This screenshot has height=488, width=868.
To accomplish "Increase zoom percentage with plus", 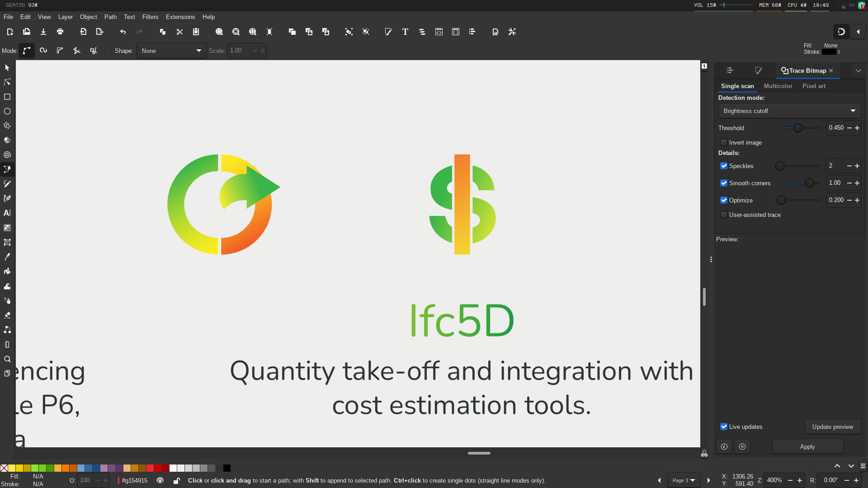I will click(800, 480).
